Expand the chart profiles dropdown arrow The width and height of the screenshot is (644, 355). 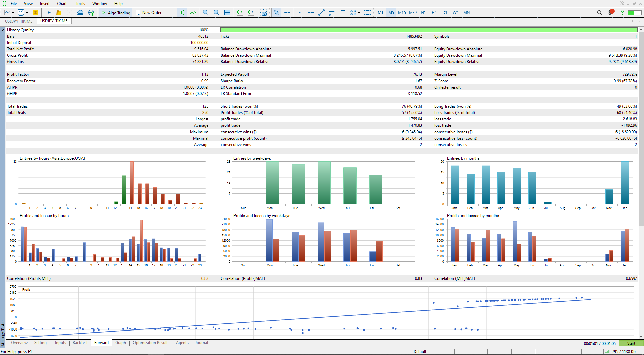(27, 13)
